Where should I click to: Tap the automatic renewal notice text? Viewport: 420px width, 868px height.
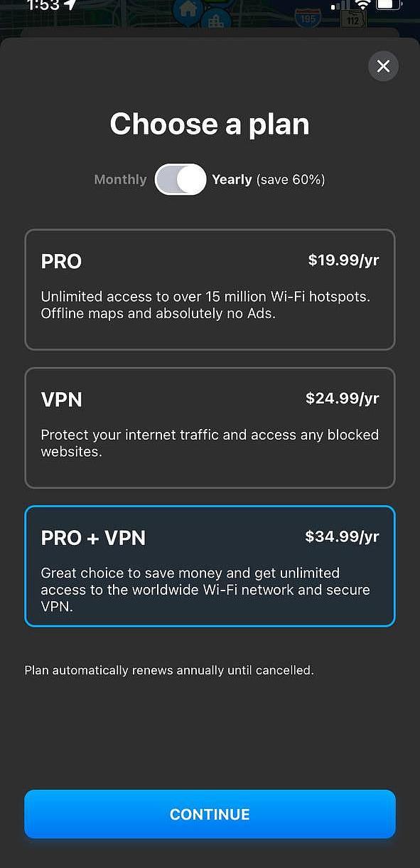(169, 670)
